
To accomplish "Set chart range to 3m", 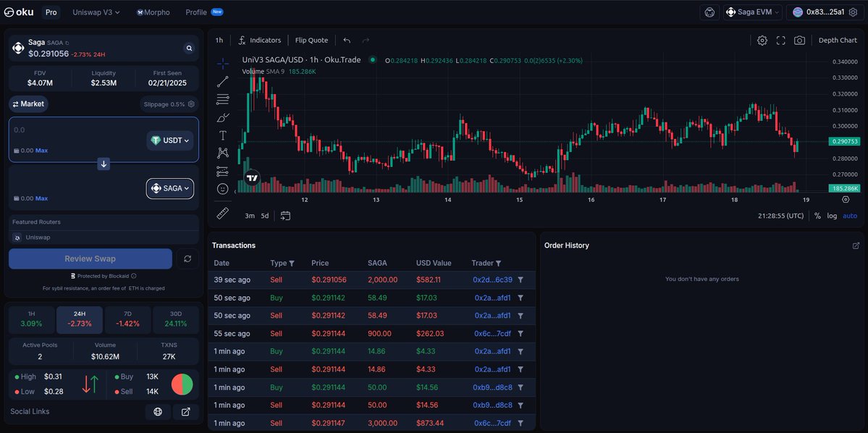I will click(250, 216).
